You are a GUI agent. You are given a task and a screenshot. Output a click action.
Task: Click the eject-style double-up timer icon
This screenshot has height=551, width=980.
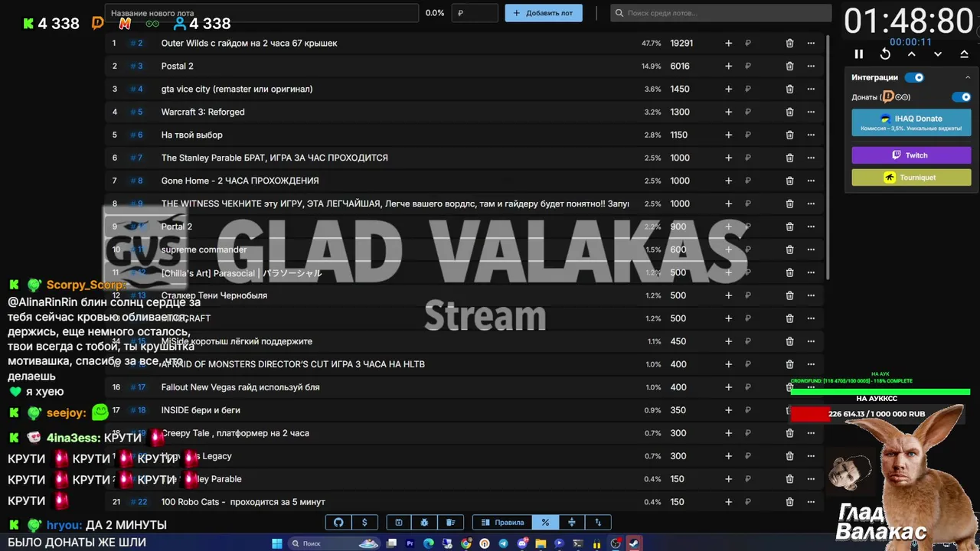pos(964,54)
